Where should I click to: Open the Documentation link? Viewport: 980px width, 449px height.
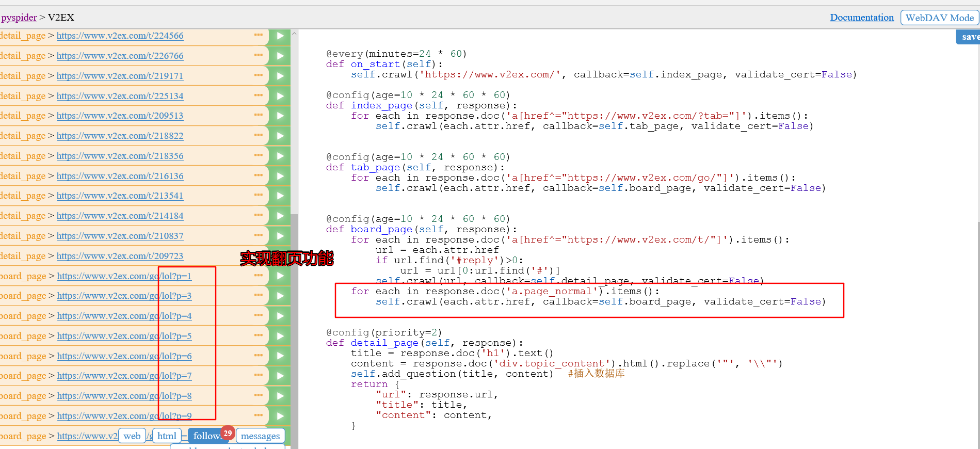(x=862, y=18)
